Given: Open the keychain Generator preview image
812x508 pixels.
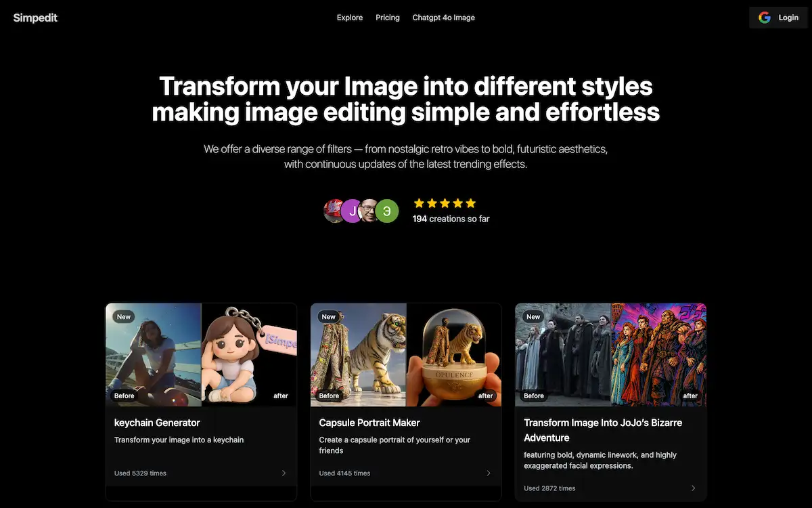Looking at the screenshot, I should click(201, 354).
